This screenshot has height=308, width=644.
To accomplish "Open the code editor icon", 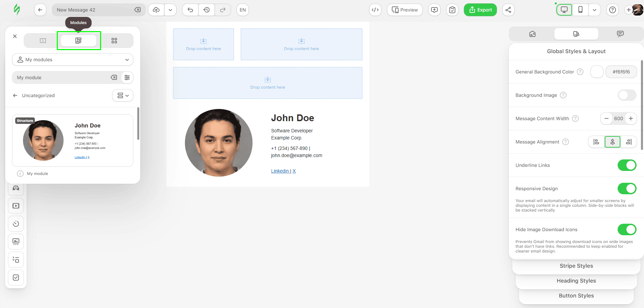I will click(x=375, y=10).
